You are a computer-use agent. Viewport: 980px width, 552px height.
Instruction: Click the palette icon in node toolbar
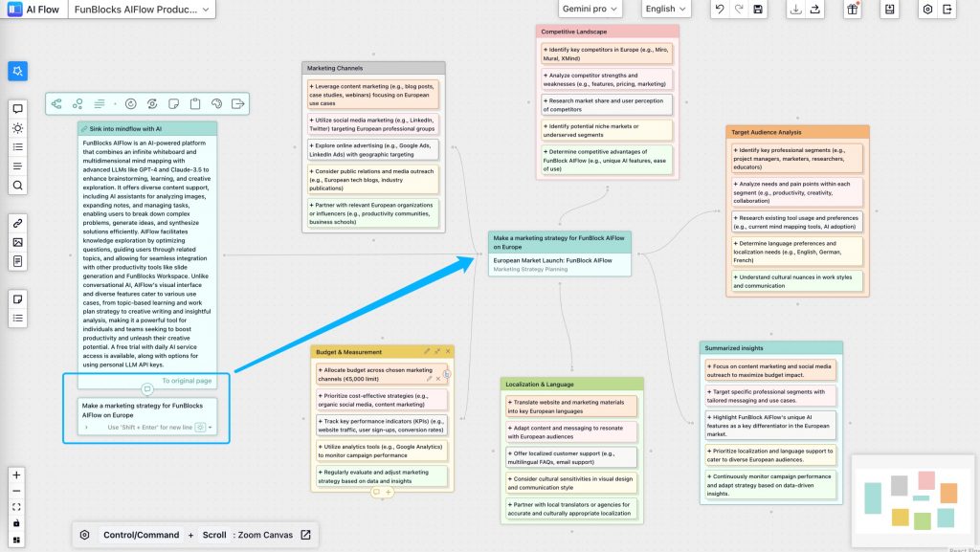[x=216, y=103]
